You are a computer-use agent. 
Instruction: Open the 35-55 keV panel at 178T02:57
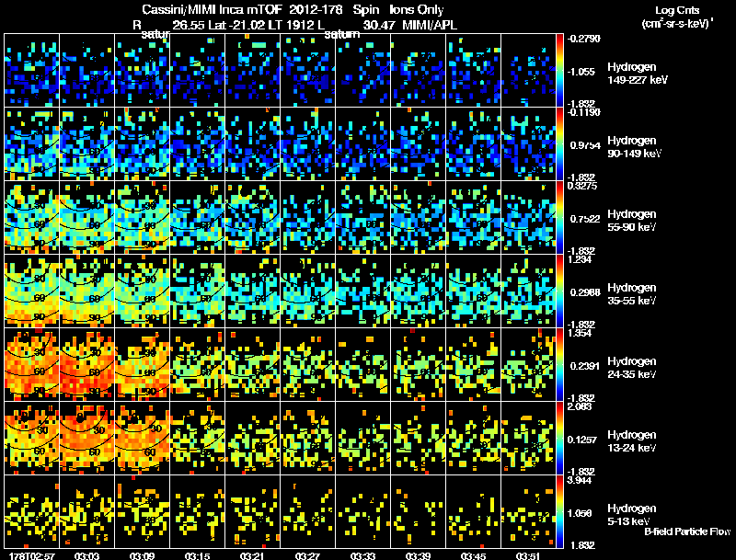pos(31,291)
